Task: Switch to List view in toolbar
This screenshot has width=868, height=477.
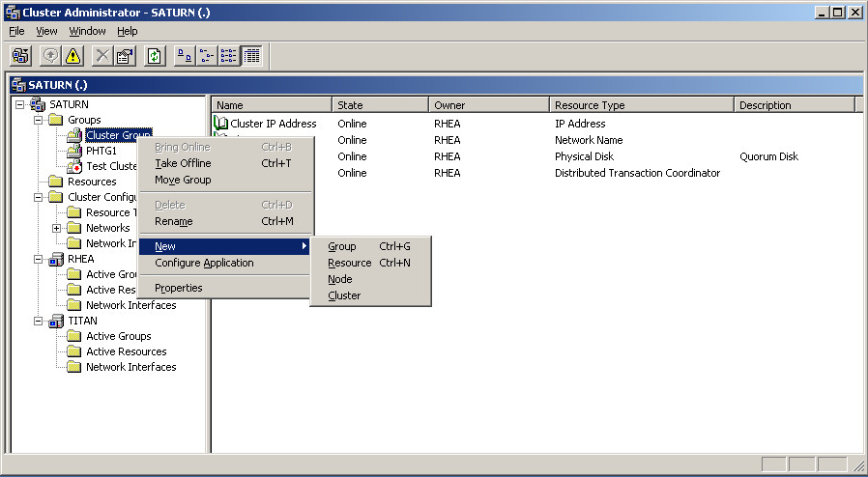Action: click(229, 56)
